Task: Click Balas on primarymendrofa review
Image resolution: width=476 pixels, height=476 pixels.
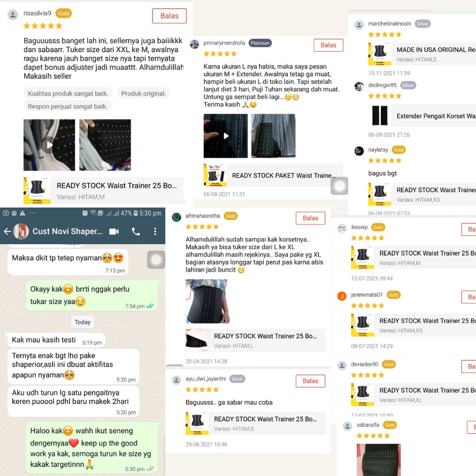Action: [329, 45]
